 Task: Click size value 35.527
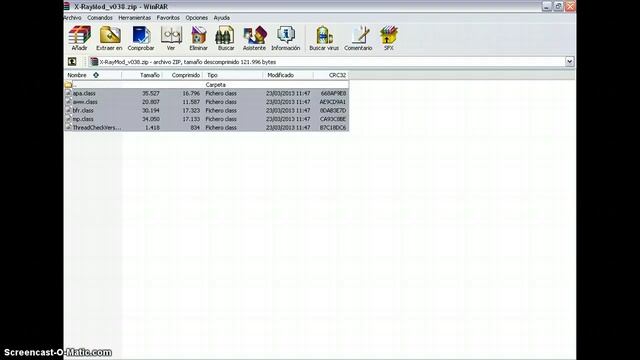[151, 93]
